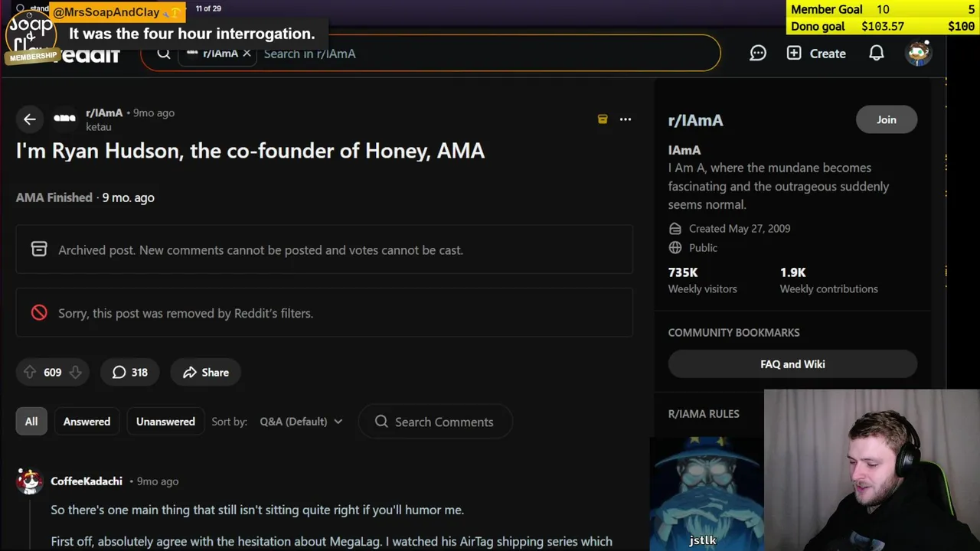This screenshot has height=551, width=980.
Task: Open r/IAmA link in post header
Action: [x=104, y=112]
